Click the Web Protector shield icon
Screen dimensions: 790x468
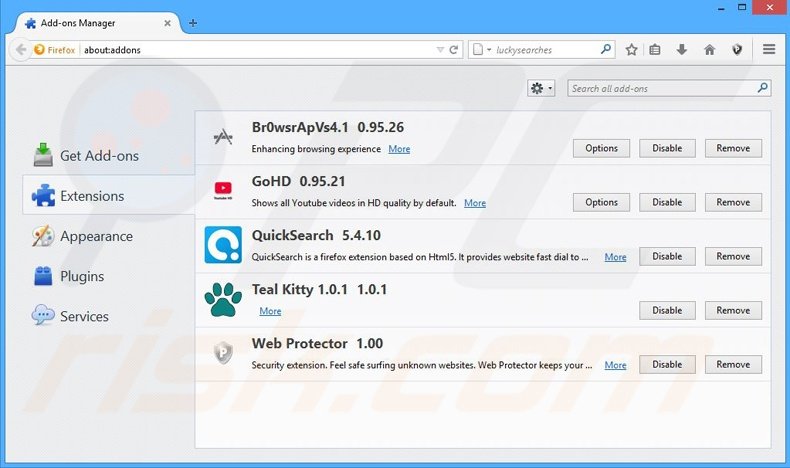(x=223, y=352)
